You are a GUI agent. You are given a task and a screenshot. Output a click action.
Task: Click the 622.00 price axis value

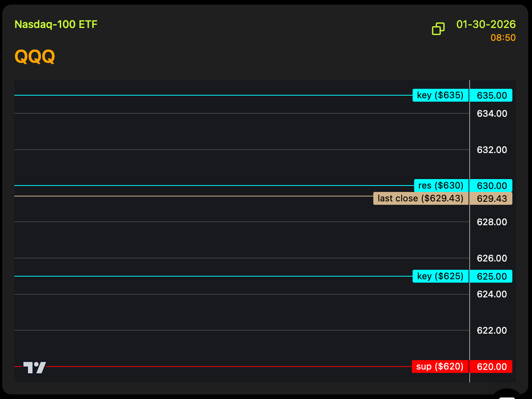pyautogui.click(x=492, y=330)
